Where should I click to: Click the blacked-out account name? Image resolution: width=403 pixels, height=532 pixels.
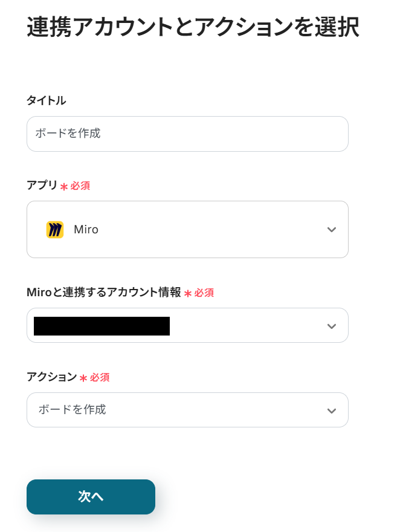tap(102, 326)
